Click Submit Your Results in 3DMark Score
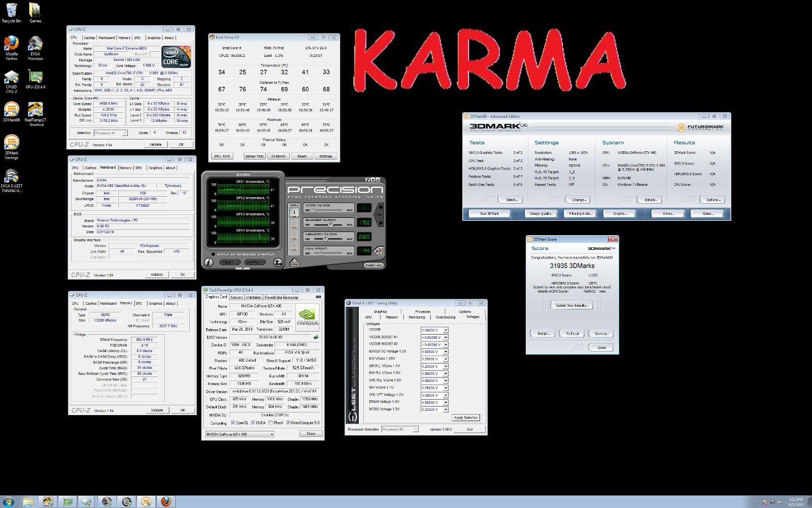 (571, 305)
